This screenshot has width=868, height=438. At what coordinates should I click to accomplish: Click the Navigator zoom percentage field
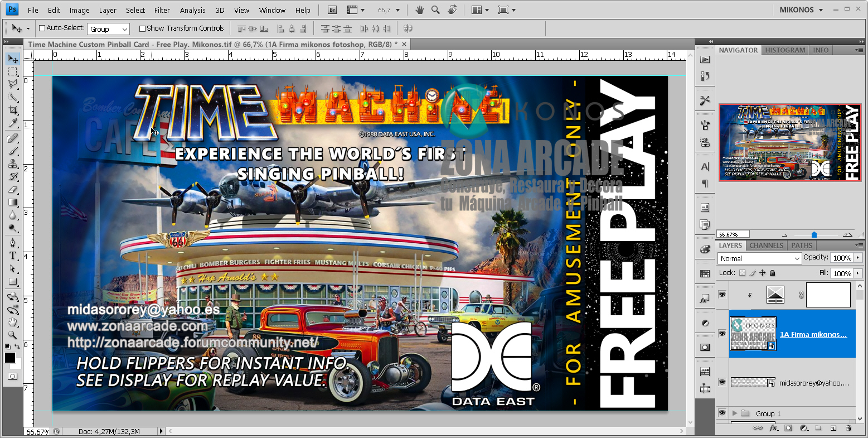[733, 234]
